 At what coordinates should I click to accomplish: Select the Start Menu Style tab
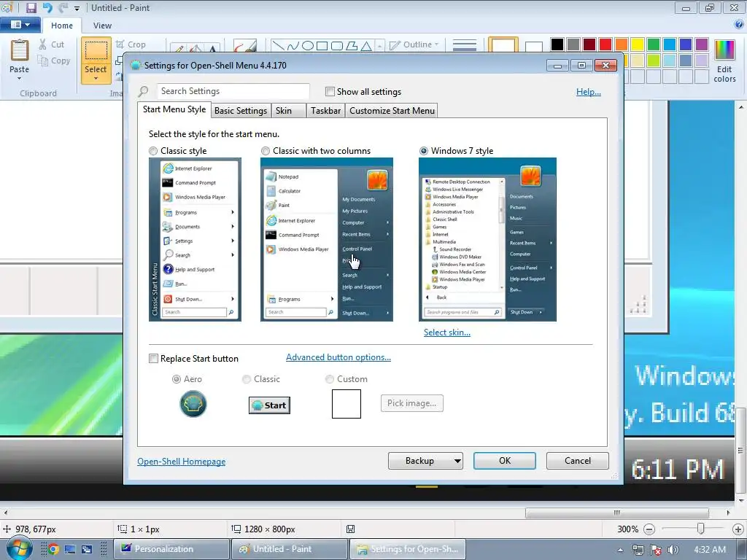point(174,109)
